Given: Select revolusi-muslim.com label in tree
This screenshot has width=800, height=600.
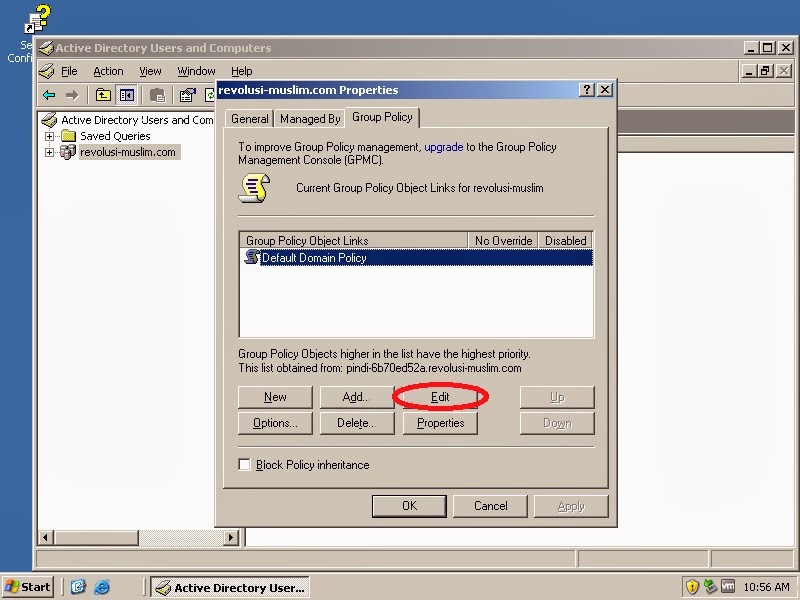Looking at the screenshot, I should [x=128, y=152].
